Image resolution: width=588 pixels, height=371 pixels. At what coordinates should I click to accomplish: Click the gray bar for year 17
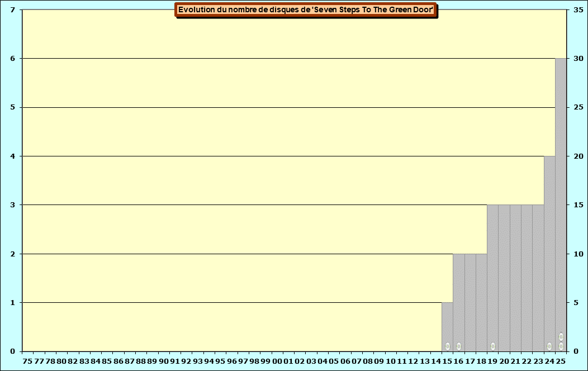tap(470, 302)
